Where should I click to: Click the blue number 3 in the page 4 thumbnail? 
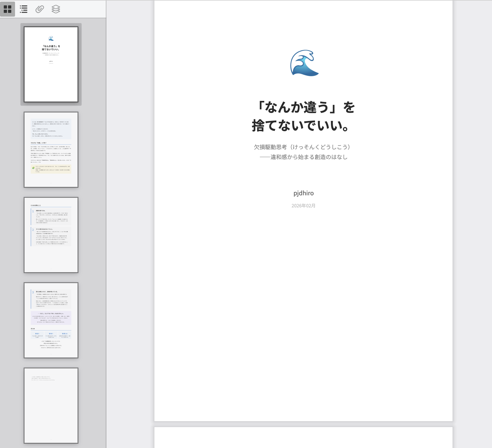pos(33,292)
